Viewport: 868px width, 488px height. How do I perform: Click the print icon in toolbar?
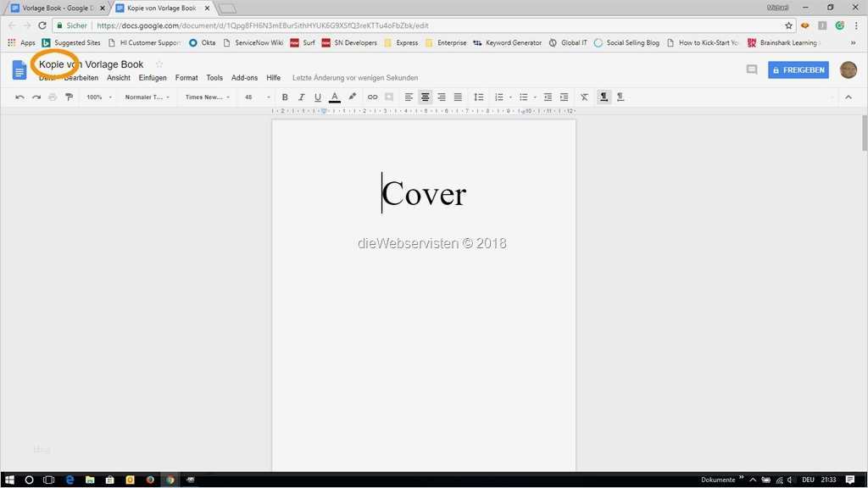(53, 97)
